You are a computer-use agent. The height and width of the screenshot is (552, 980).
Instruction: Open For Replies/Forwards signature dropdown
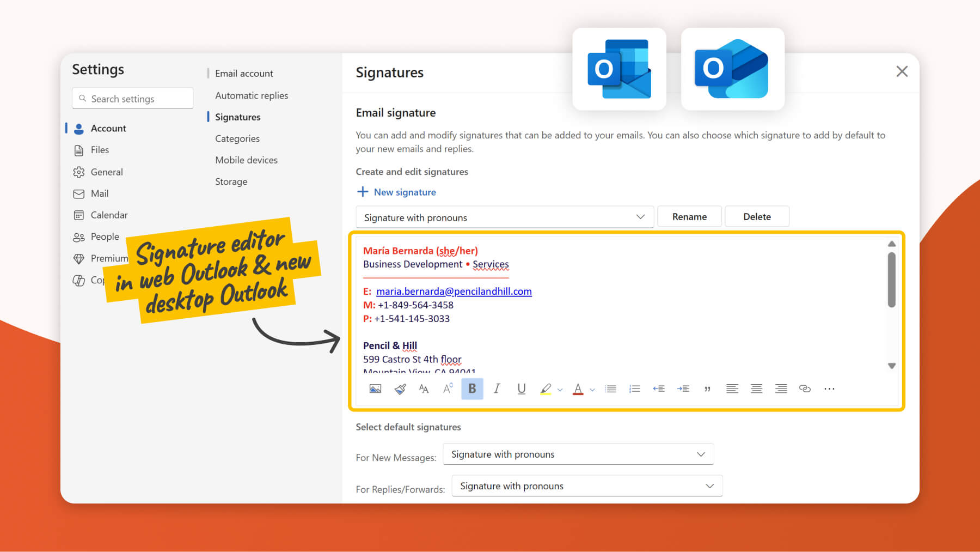click(587, 486)
